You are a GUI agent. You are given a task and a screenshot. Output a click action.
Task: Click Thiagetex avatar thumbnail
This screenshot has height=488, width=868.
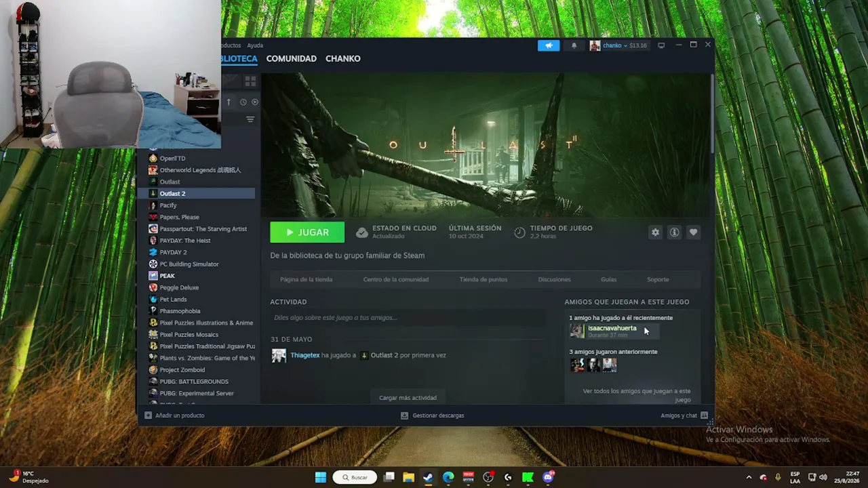click(279, 356)
